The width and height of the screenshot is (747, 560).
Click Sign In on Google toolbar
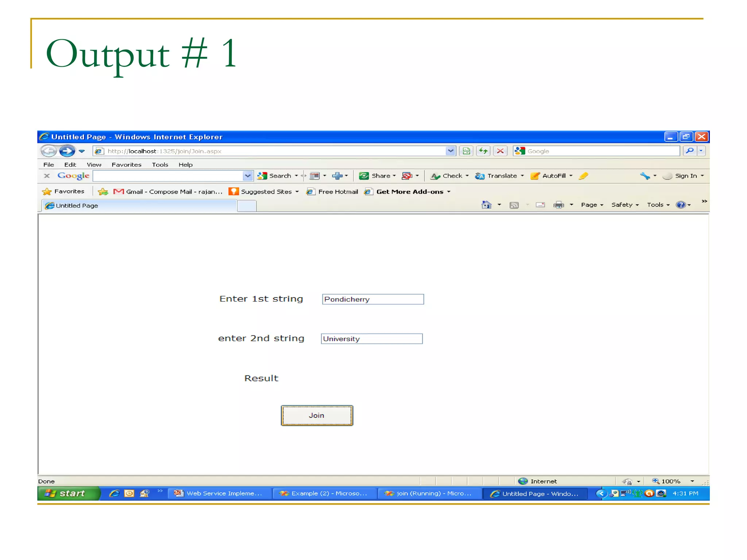tap(683, 176)
